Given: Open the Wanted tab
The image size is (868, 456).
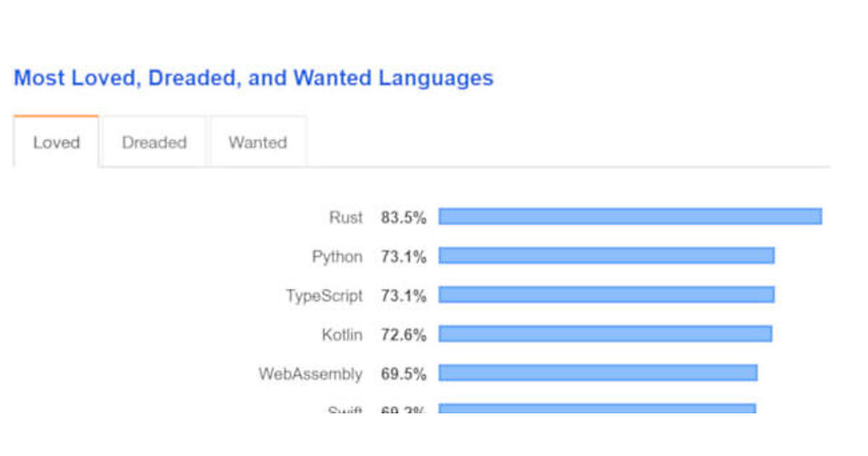Looking at the screenshot, I should point(258,143).
